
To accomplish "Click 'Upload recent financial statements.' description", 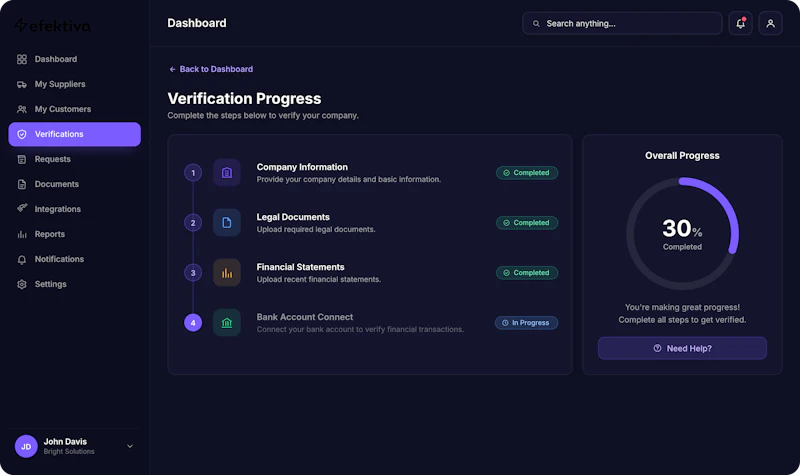I will [x=319, y=280].
